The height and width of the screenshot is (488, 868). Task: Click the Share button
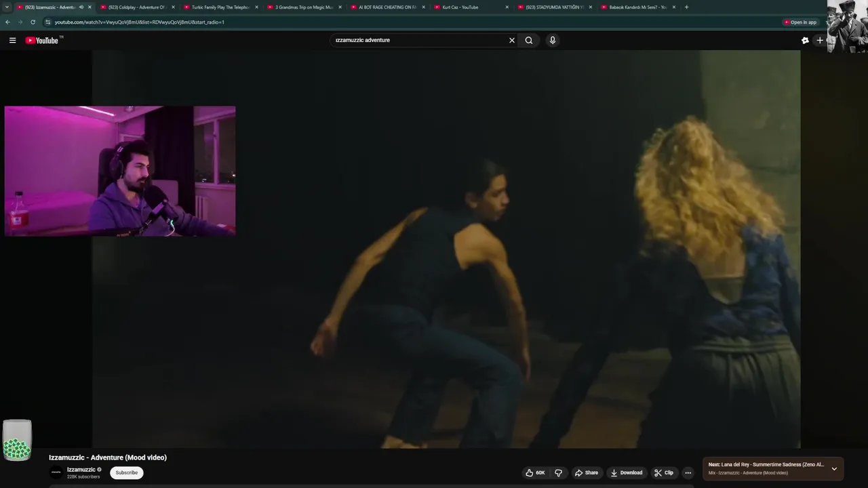point(586,472)
